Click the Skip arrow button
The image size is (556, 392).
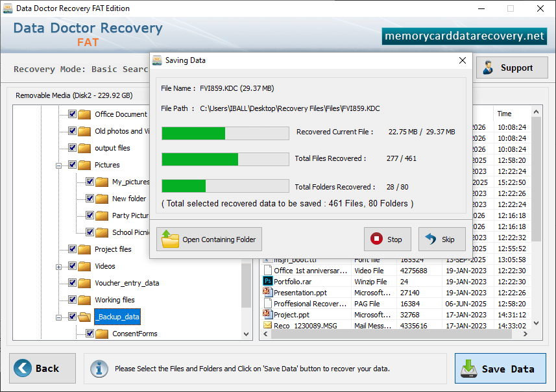coord(442,239)
